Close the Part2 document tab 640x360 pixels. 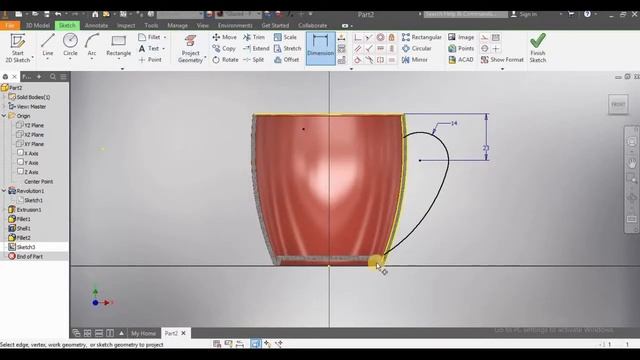[183, 333]
